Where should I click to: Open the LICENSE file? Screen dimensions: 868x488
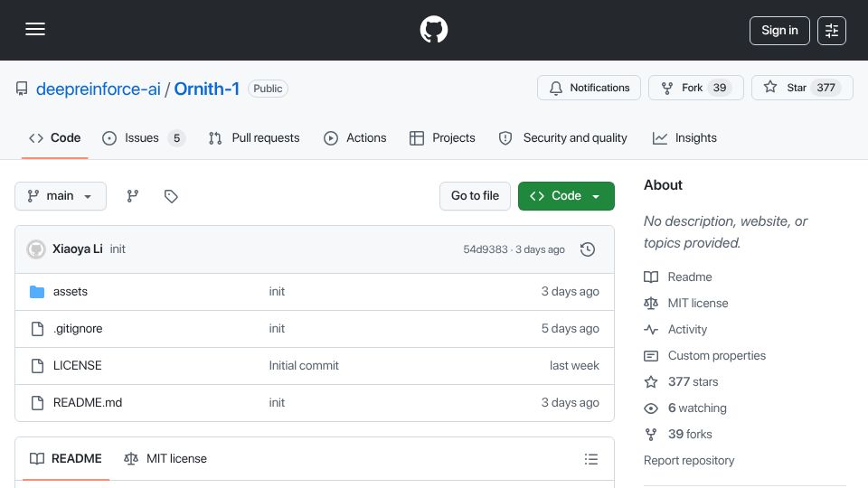78,366
